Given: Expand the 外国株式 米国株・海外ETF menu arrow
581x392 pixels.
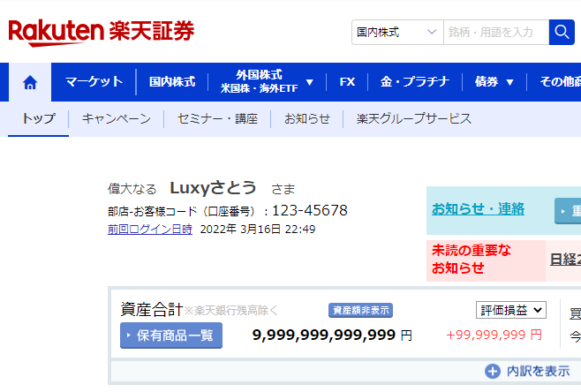Looking at the screenshot, I should point(310,82).
